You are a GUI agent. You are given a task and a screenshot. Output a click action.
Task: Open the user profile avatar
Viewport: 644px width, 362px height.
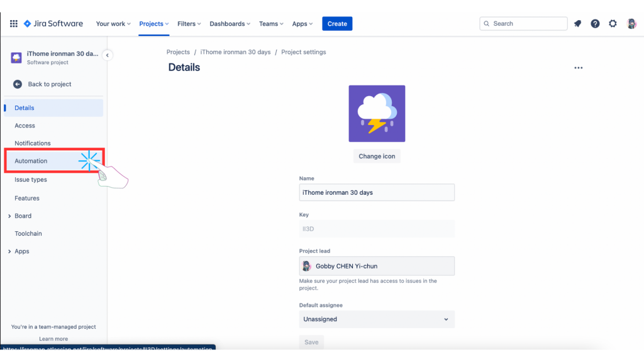631,24
